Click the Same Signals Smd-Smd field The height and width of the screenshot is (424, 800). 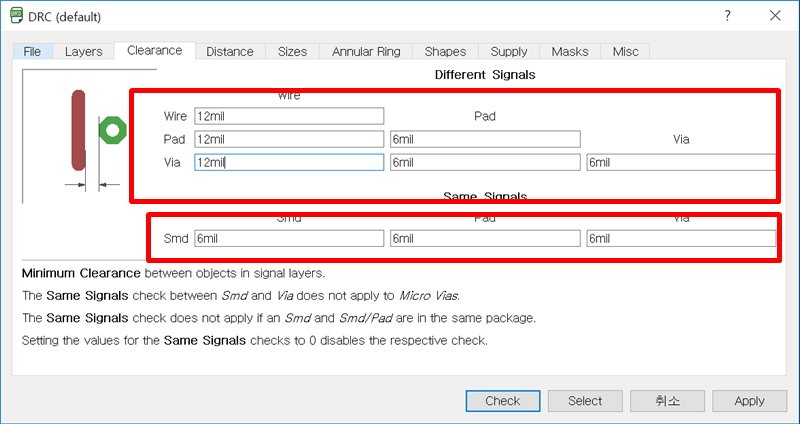coord(289,238)
